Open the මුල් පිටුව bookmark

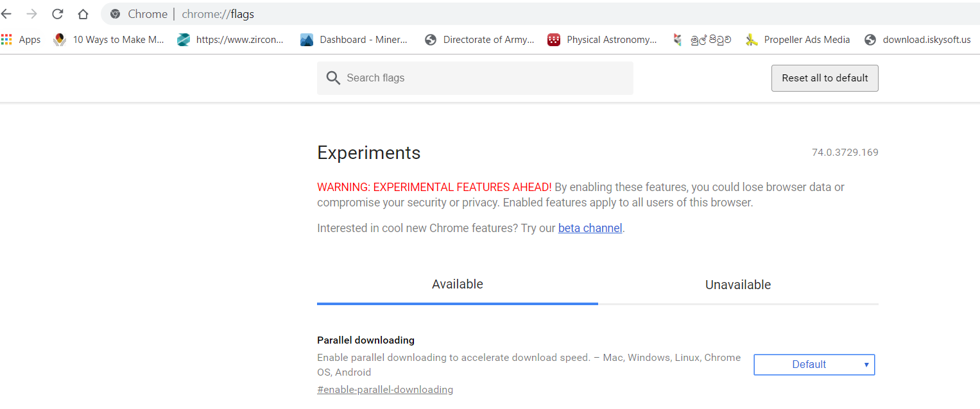click(701, 40)
